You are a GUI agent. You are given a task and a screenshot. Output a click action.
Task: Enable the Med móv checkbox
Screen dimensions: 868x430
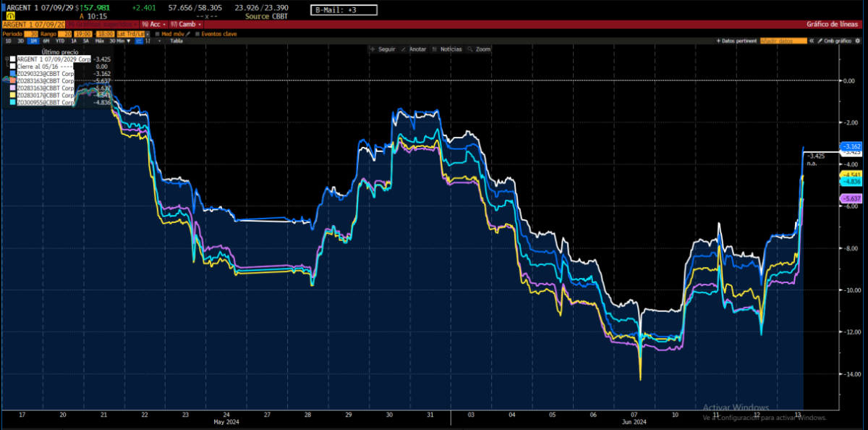coord(158,33)
